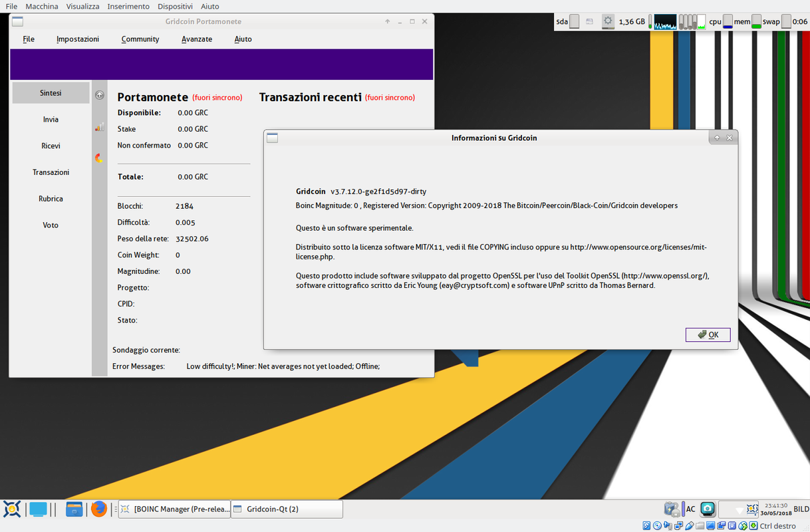Click OK in Informazioni su Gridcoin dialog
Viewport: 810px width, 532px height.
(x=708, y=334)
